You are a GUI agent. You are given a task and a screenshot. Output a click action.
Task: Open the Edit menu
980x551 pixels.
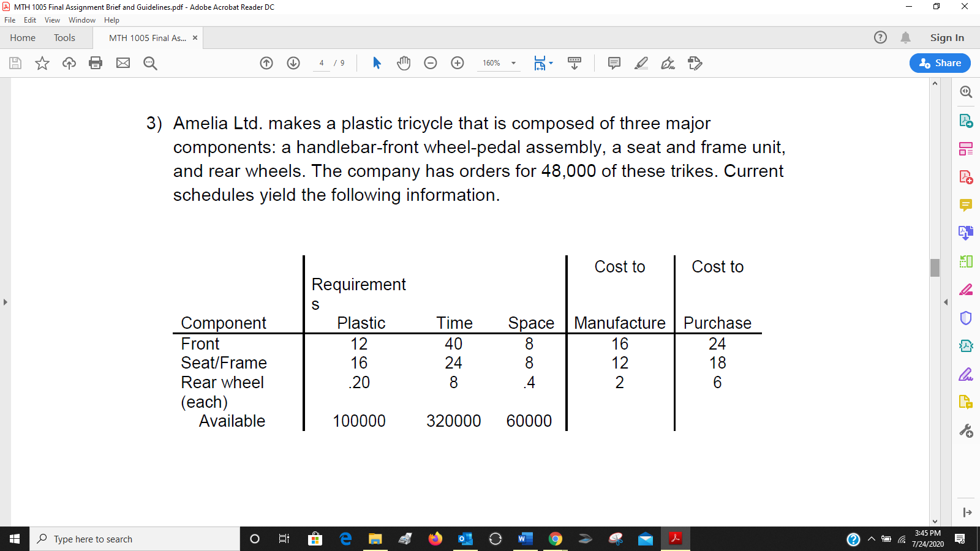pyautogui.click(x=30, y=20)
